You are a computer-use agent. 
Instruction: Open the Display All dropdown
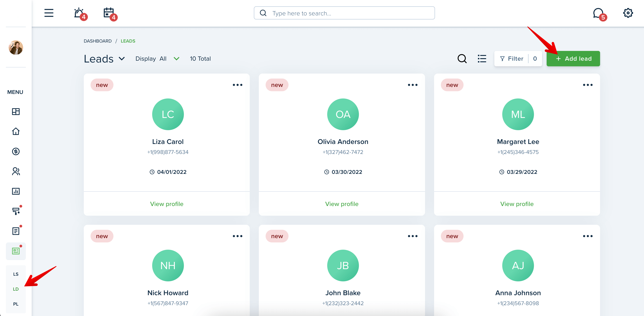[157, 59]
